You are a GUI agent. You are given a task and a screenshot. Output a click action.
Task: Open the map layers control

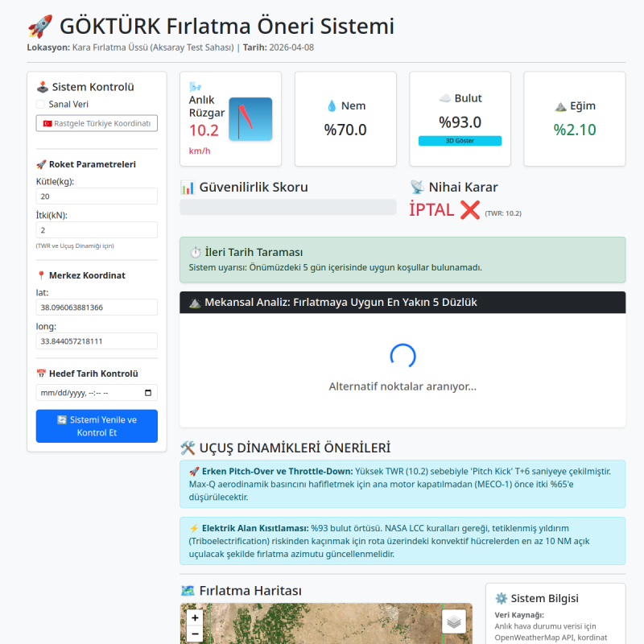(454, 621)
